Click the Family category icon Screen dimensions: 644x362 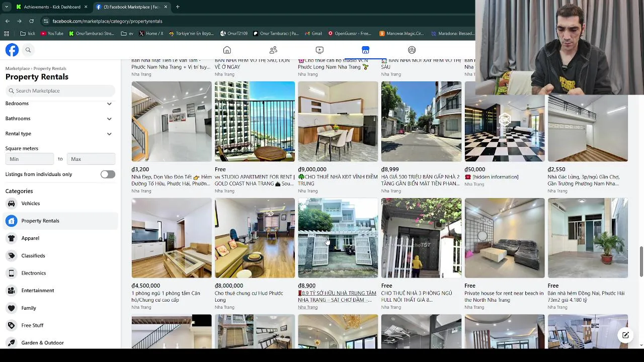point(11,308)
